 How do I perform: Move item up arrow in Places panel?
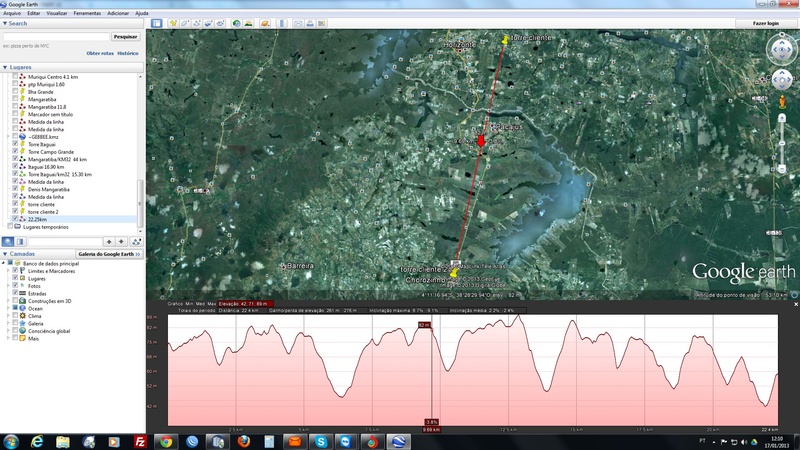pyautogui.click(x=109, y=242)
